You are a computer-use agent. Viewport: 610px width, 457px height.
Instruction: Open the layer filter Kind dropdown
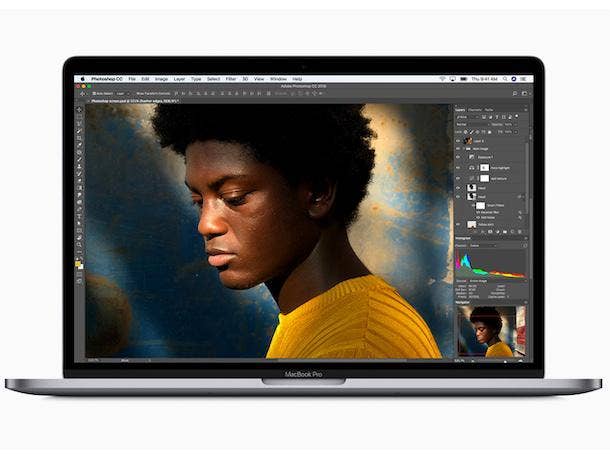(467, 117)
